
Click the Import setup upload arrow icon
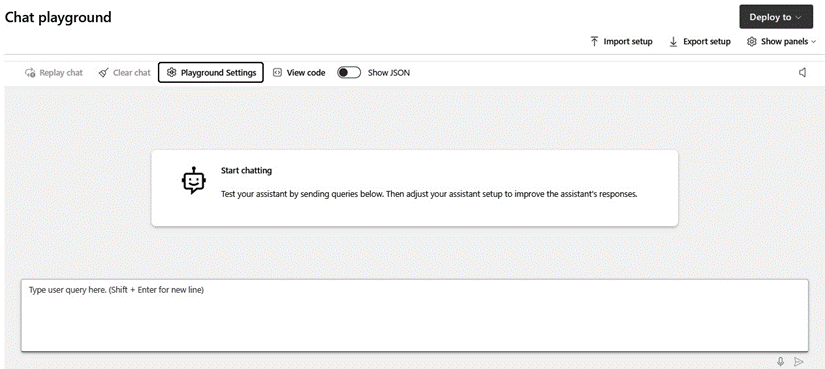595,42
